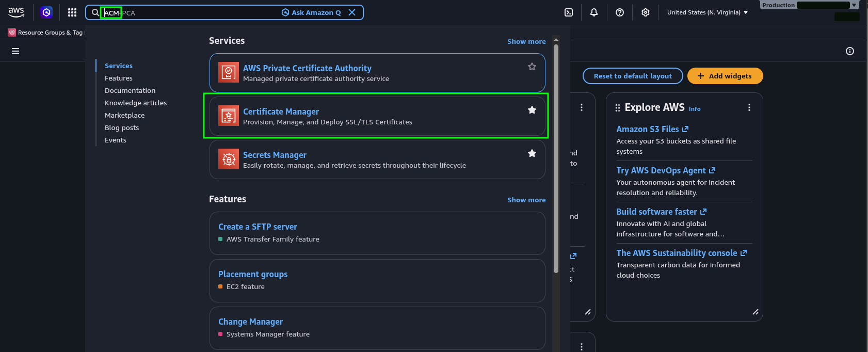The height and width of the screenshot is (352, 868).
Task: Click Ask Amazon Q in search bar
Action: coord(311,12)
